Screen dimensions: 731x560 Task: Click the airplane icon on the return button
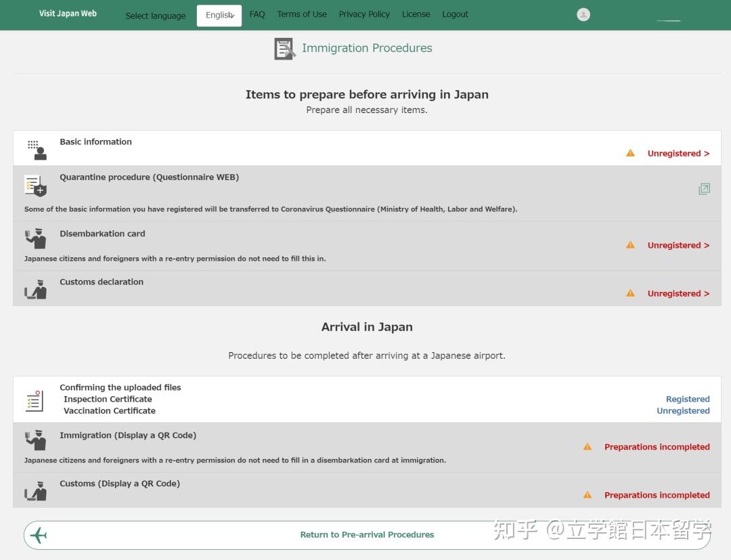tap(39, 534)
